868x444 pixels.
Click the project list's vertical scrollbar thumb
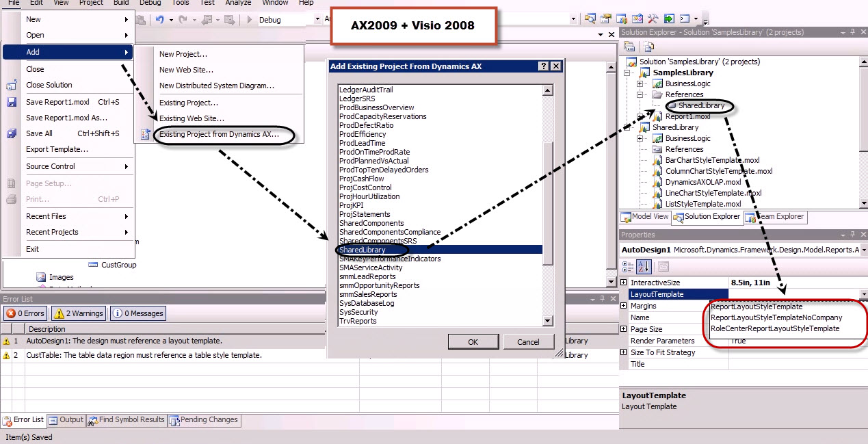pos(548,202)
